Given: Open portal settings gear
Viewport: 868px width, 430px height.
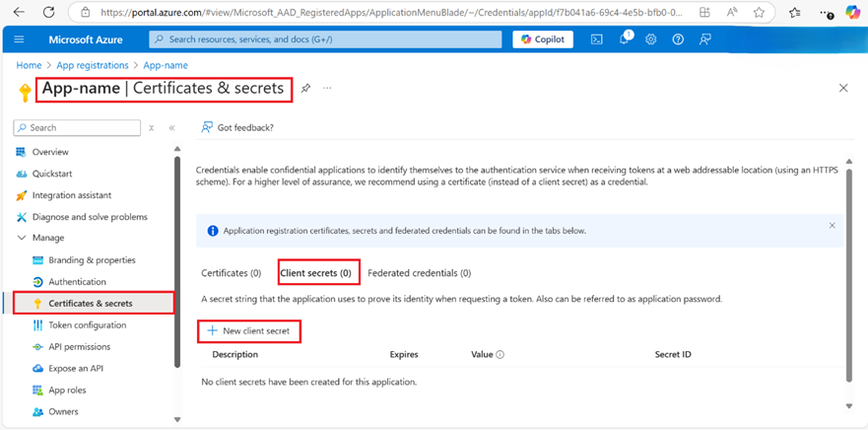Looking at the screenshot, I should tap(651, 39).
